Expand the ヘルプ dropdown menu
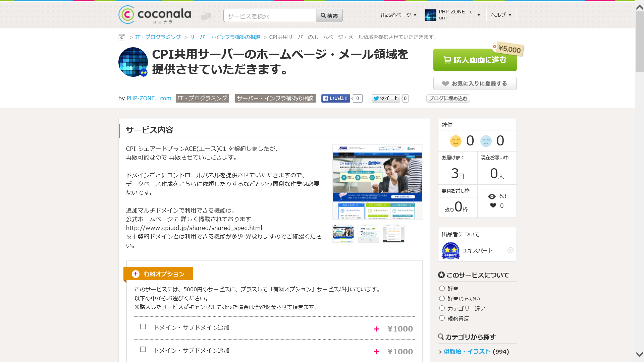 [x=501, y=15]
